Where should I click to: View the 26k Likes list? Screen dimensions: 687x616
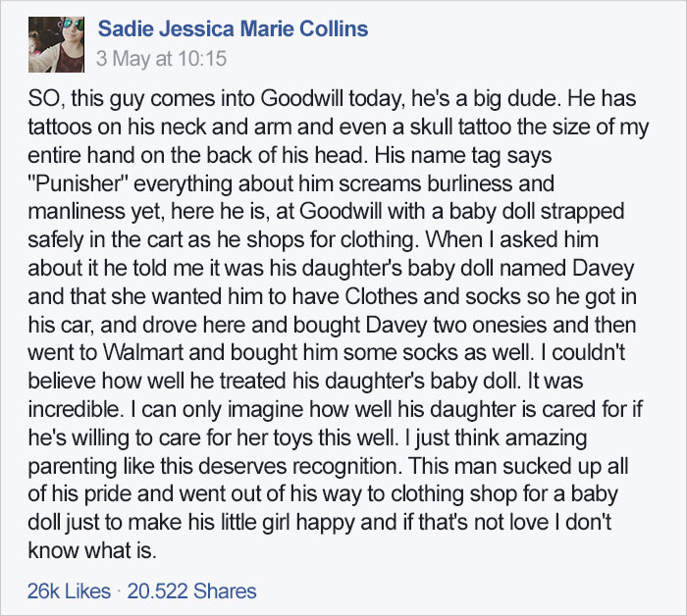pyautogui.click(x=69, y=591)
